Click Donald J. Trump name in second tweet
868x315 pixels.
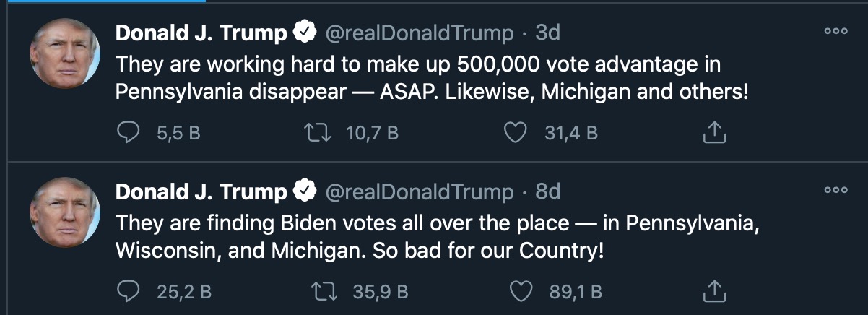(201, 192)
